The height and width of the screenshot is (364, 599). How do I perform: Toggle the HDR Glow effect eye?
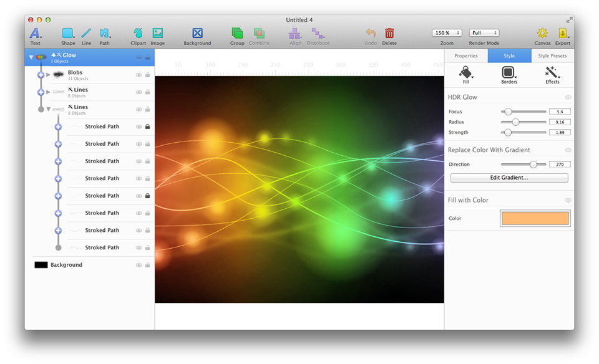pos(568,97)
